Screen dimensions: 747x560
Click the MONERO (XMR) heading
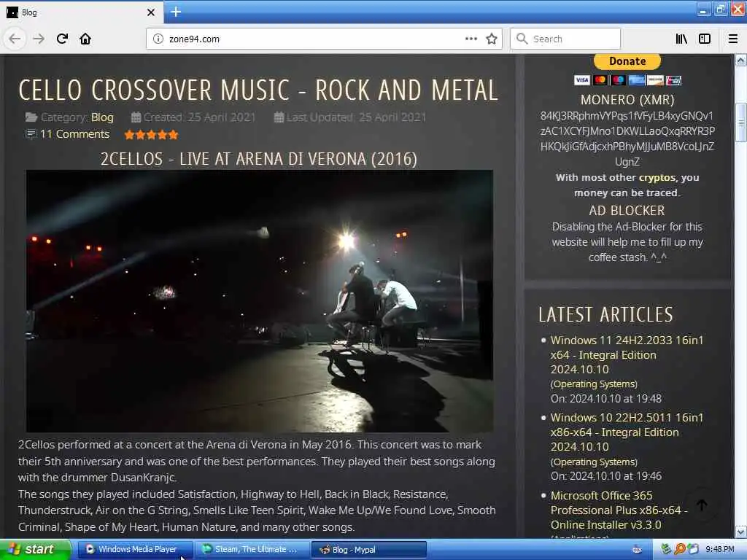tap(627, 99)
